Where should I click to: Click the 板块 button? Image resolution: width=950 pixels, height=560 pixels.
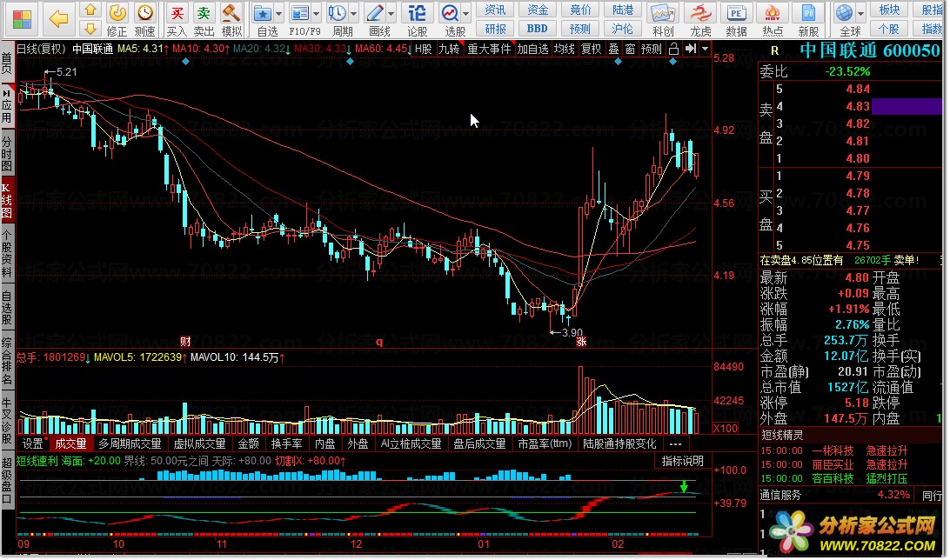889,10
